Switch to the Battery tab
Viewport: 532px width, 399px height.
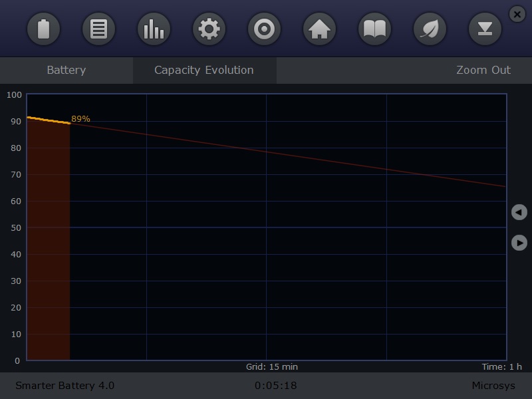click(x=66, y=70)
